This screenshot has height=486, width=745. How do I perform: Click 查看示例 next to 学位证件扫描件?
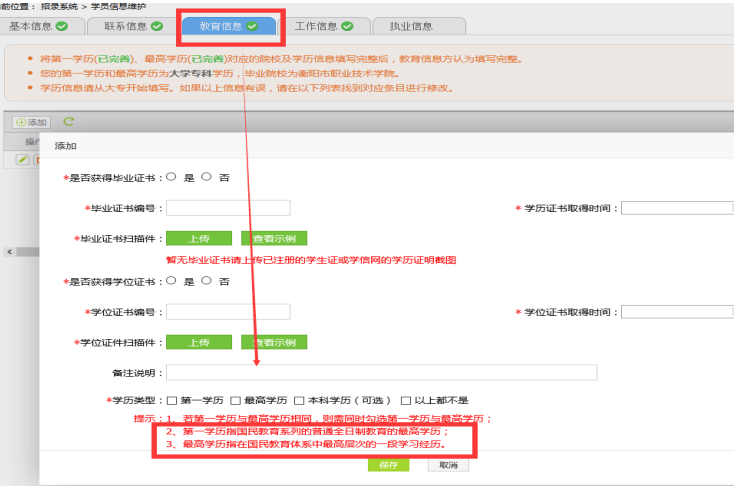tap(273, 342)
